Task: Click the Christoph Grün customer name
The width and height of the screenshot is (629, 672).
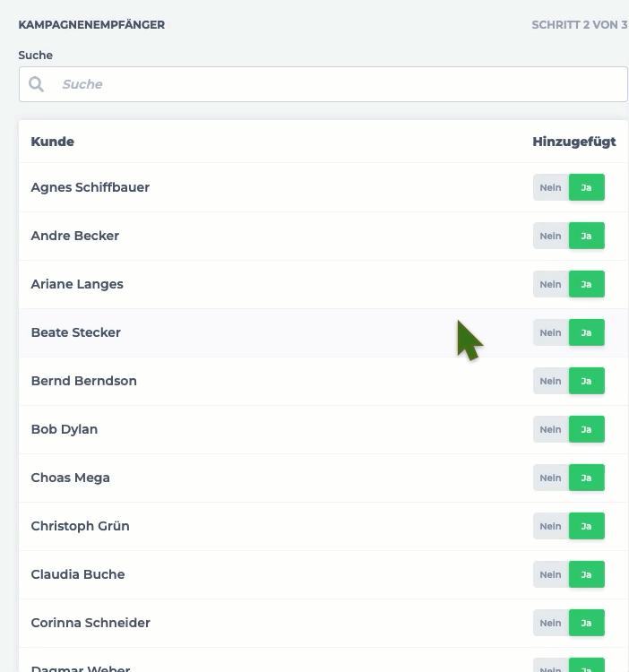Action: coord(80,526)
